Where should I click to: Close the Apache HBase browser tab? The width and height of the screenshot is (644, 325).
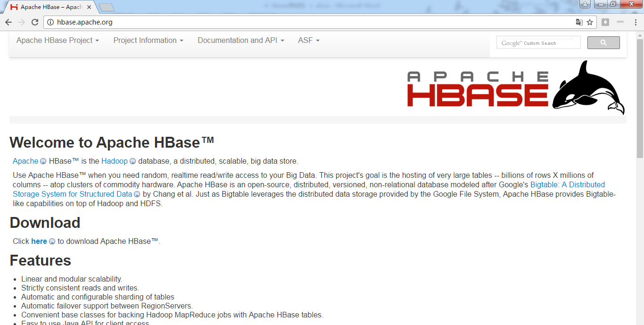pyautogui.click(x=89, y=7)
